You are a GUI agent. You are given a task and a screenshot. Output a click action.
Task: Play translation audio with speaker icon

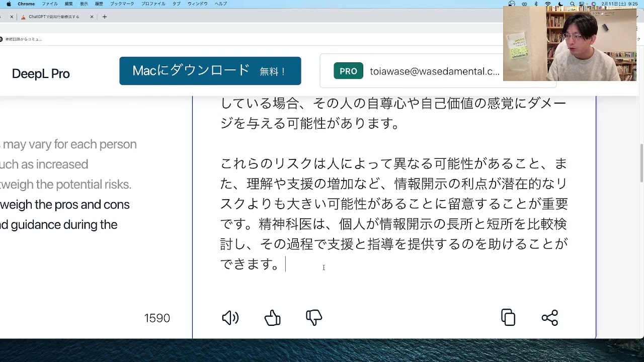point(230,318)
